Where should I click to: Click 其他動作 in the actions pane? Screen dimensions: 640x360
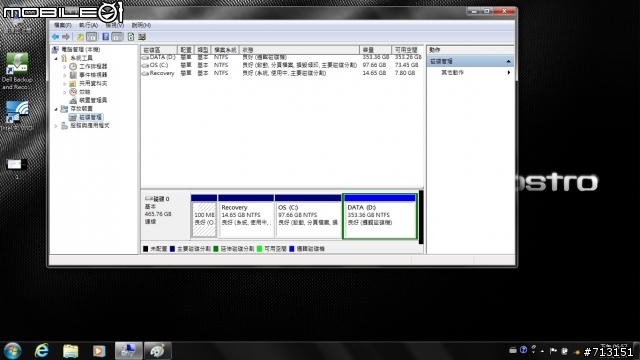pos(452,73)
